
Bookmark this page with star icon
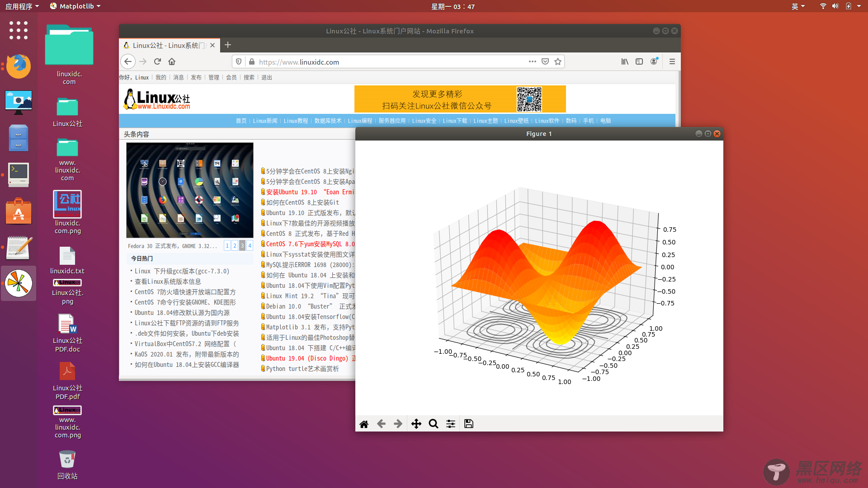click(558, 61)
